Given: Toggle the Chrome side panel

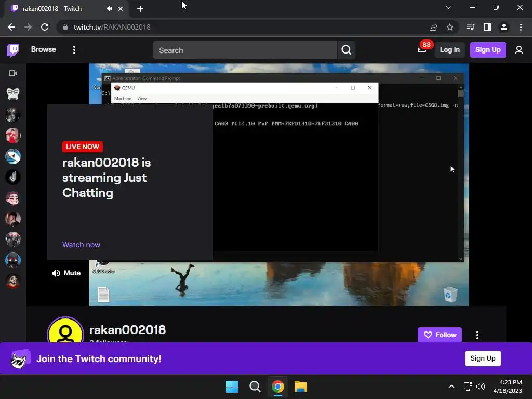Looking at the screenshot, I should pyautogui.click(x=487, y=27).
